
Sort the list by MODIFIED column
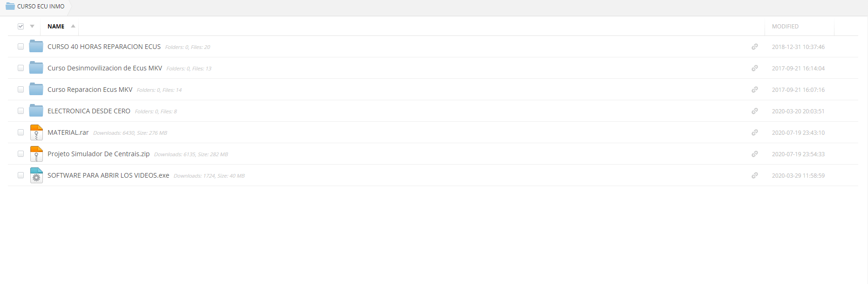pyautogui.click(x=785, y=27)
